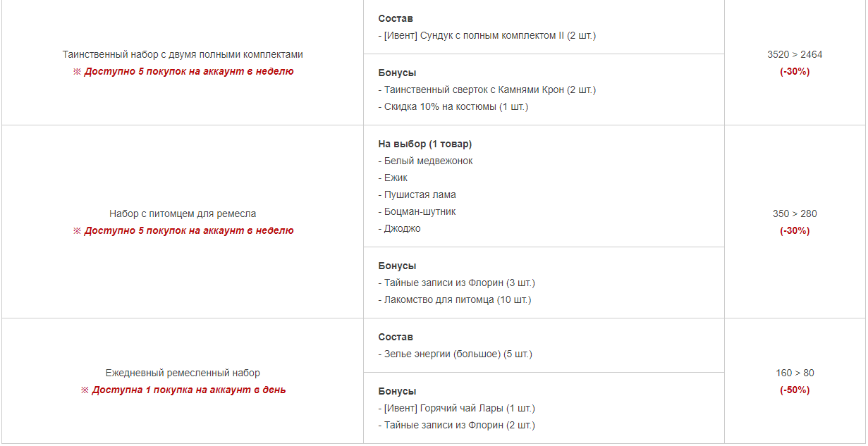Click the set name 'Ежедневный ремесленный набор'
868x446 pixels.
(183, 373)
